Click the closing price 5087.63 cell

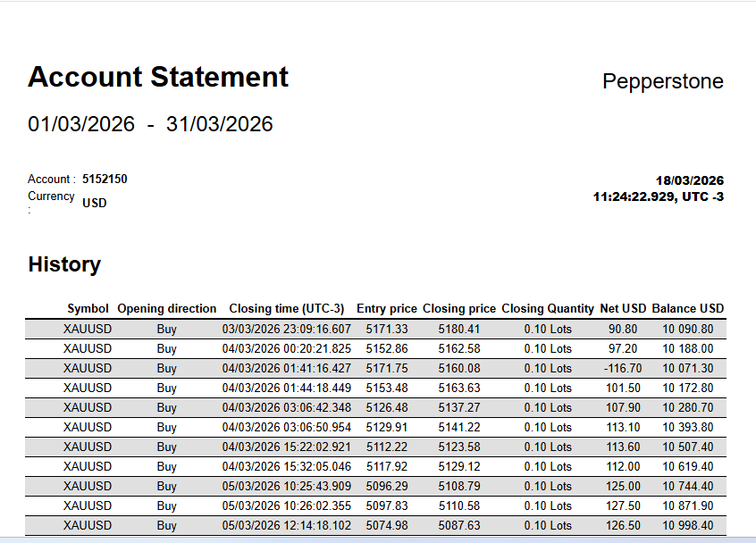459,525
